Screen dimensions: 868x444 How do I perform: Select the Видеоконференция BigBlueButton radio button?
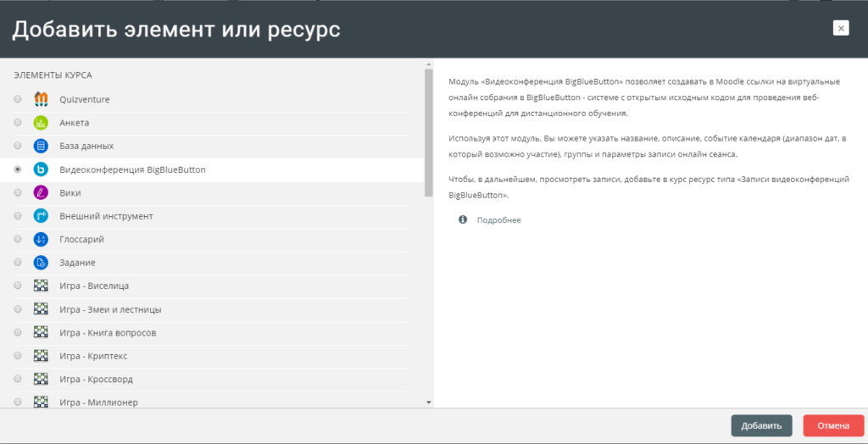pyautogui.click(x=18, y=169)
